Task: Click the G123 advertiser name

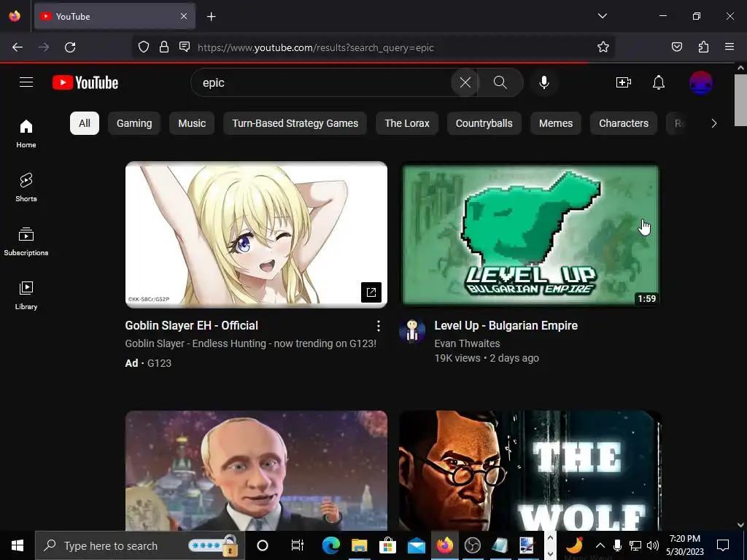Action: 159,363
